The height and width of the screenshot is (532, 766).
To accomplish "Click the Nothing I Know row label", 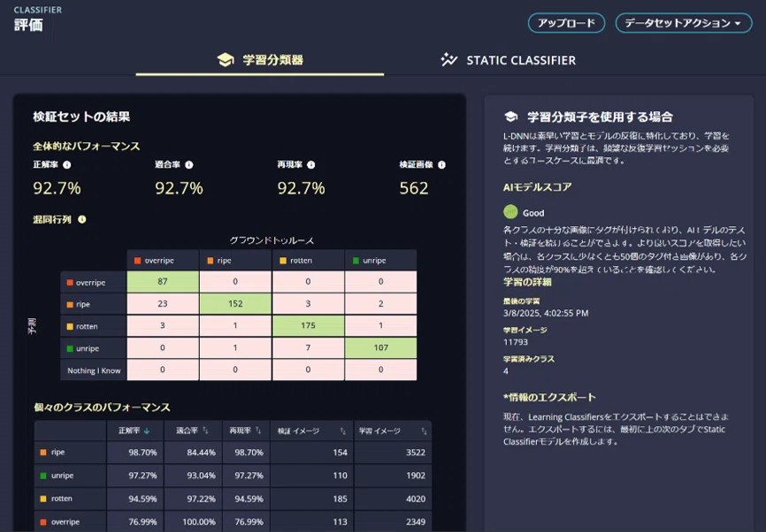I will pyautogui.click(x=94, y=370).
